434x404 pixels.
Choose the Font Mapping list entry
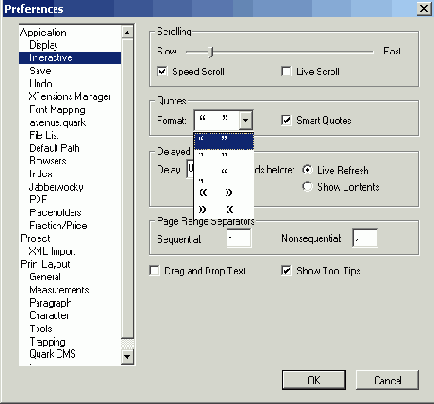[57, 109]
